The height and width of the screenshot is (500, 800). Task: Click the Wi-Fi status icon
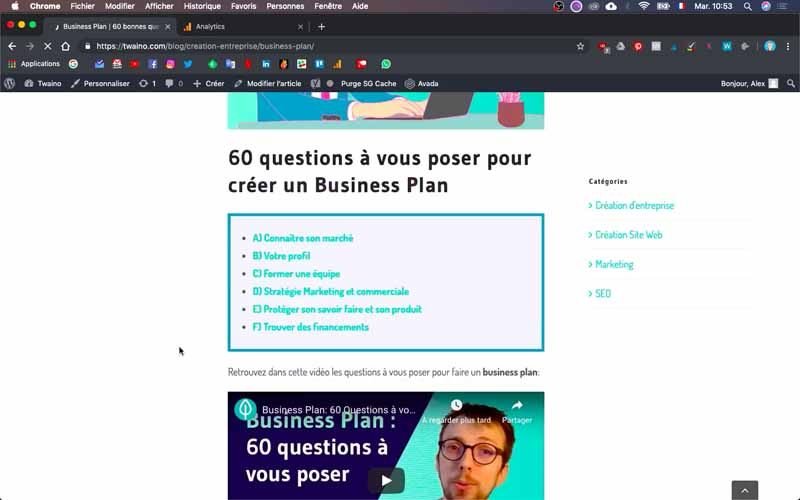tap(644, 6)
